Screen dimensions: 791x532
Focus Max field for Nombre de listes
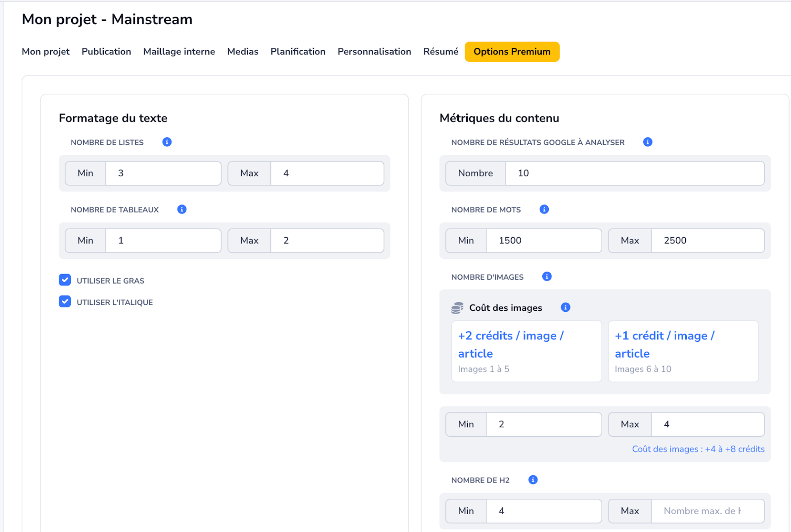327,173
